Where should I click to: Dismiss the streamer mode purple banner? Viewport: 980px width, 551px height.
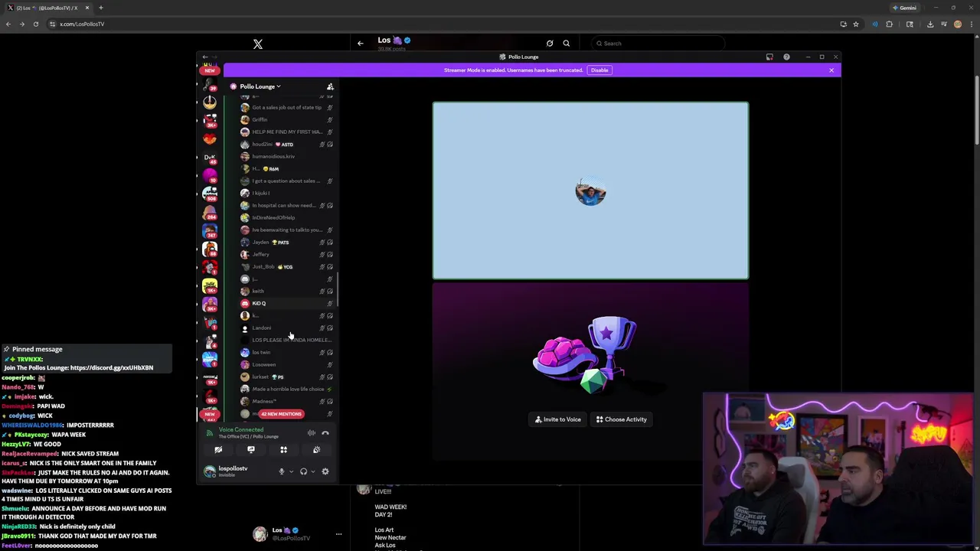click(831, 70)
